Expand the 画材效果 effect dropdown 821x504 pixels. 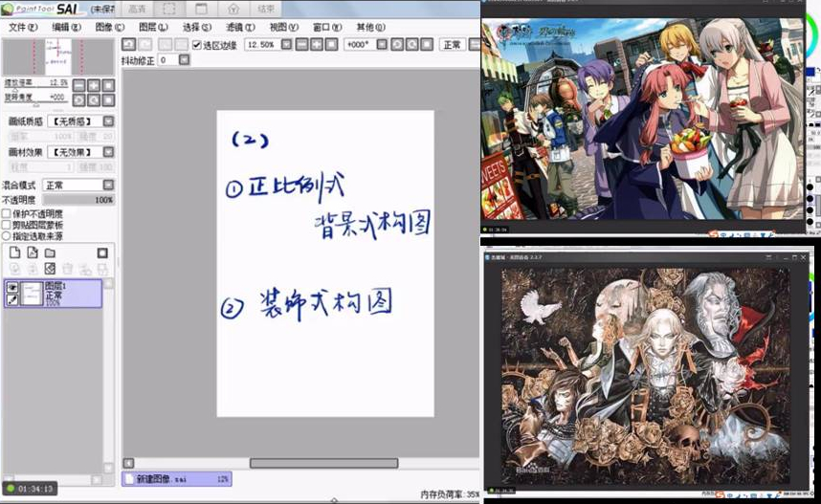click(108, 152)
